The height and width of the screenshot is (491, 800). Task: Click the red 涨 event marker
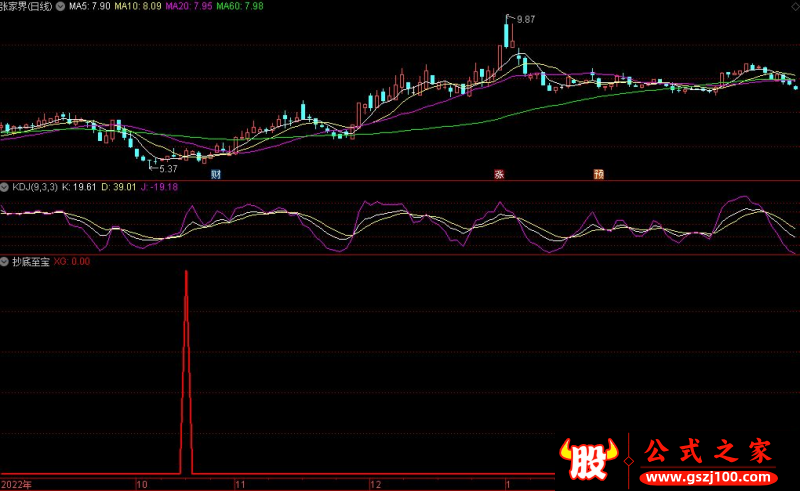click(497, 174)
